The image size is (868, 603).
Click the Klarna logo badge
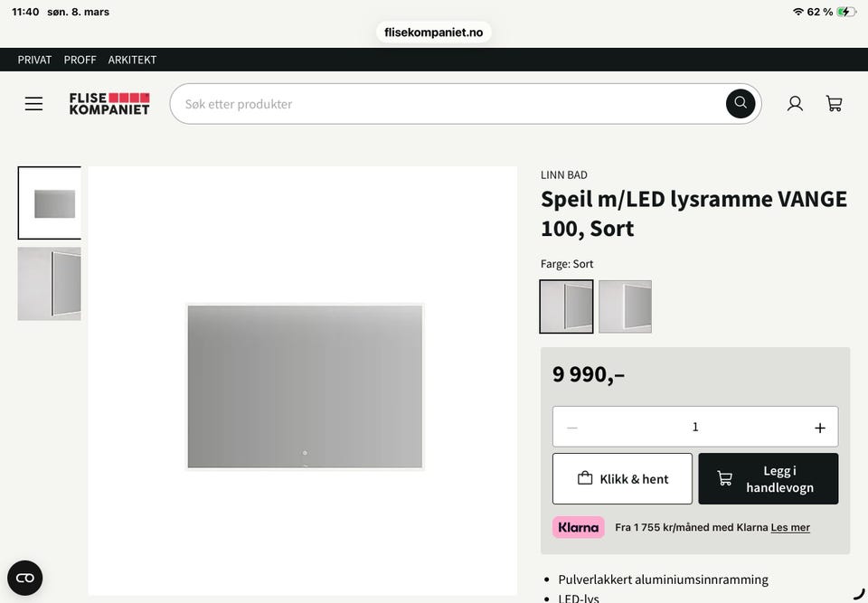click(578, 527)
